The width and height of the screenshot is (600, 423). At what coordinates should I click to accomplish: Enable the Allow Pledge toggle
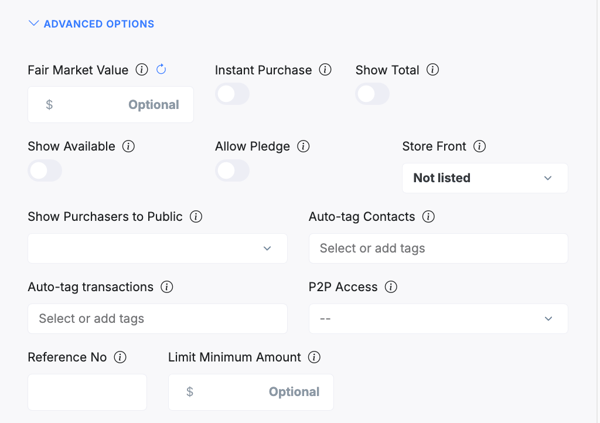[x=232, y=170]
